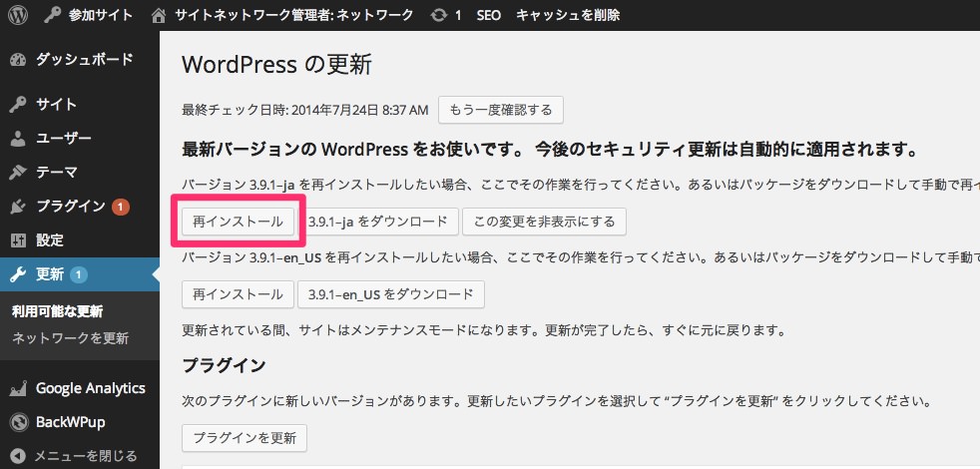Click 3.9.1-ja をダウンロード button
The height and width of the screenshot is (469, 980).
[x=378, y=222]
